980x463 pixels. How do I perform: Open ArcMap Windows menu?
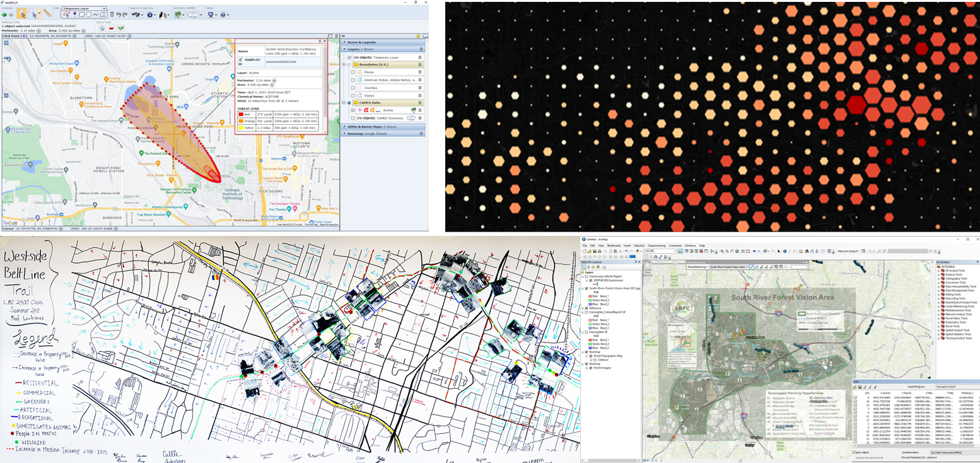coord(691,245)
